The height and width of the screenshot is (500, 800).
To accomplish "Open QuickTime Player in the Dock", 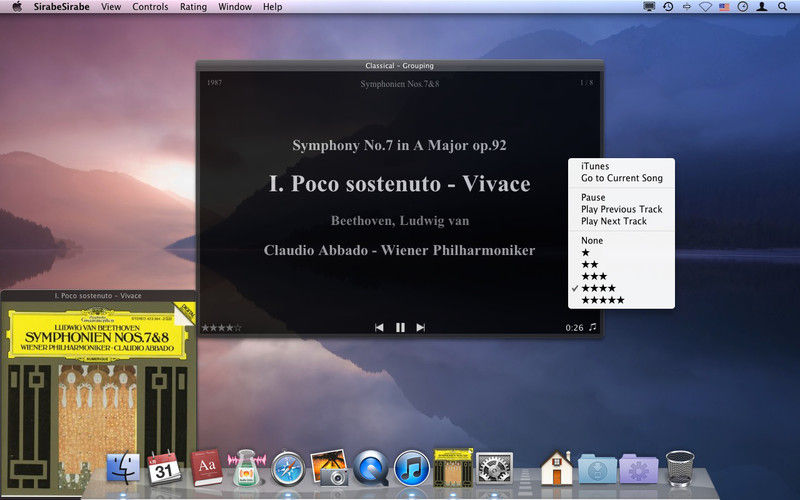I will [x=369, y=468].
